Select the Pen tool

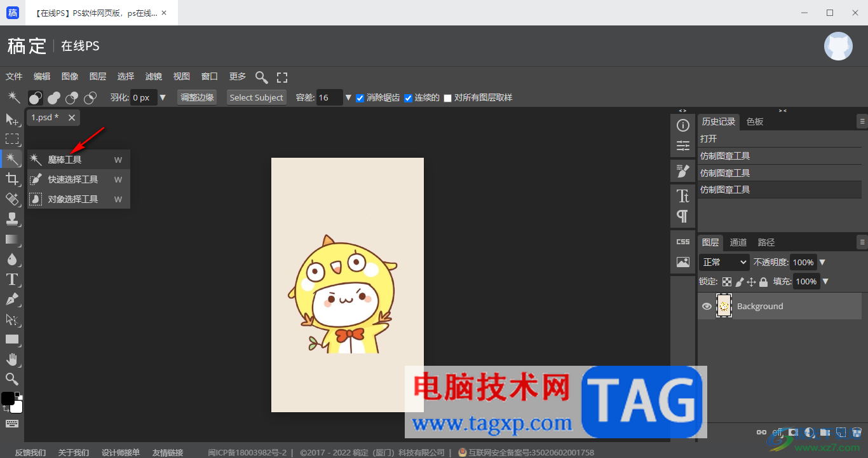coord(12,299)
